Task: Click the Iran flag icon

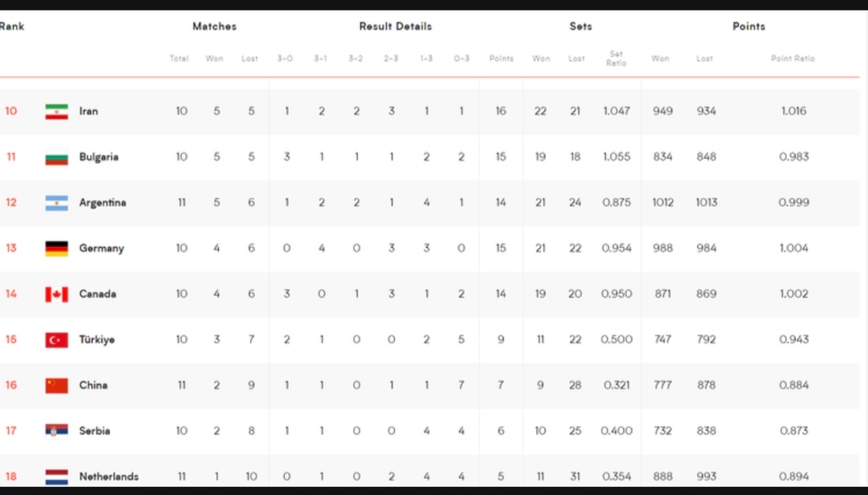Action: point(56,111)
